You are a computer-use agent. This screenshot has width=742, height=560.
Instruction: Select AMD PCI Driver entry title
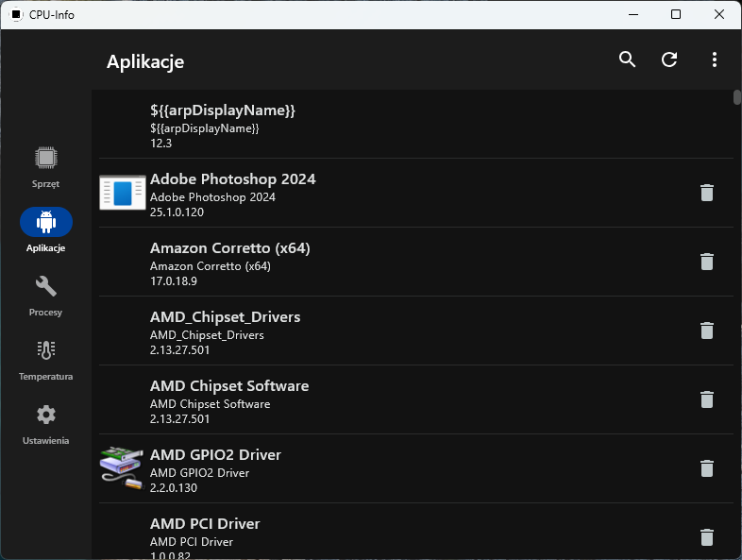click(205, 524)
